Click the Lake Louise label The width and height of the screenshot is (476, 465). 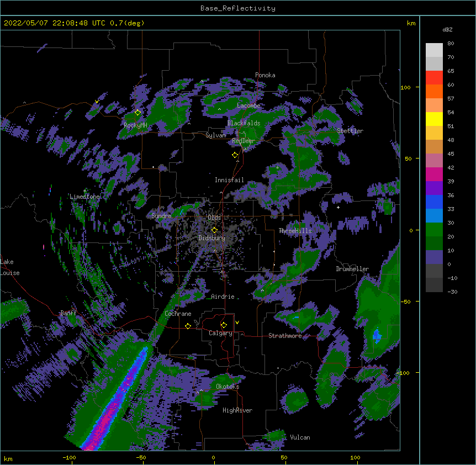click(x=10, y=267)
